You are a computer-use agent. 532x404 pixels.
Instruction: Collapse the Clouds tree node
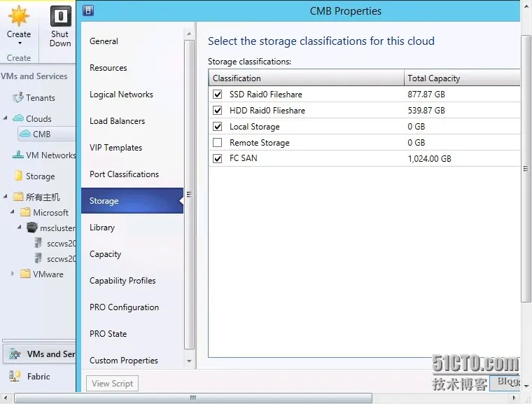[x=5, y=118]
